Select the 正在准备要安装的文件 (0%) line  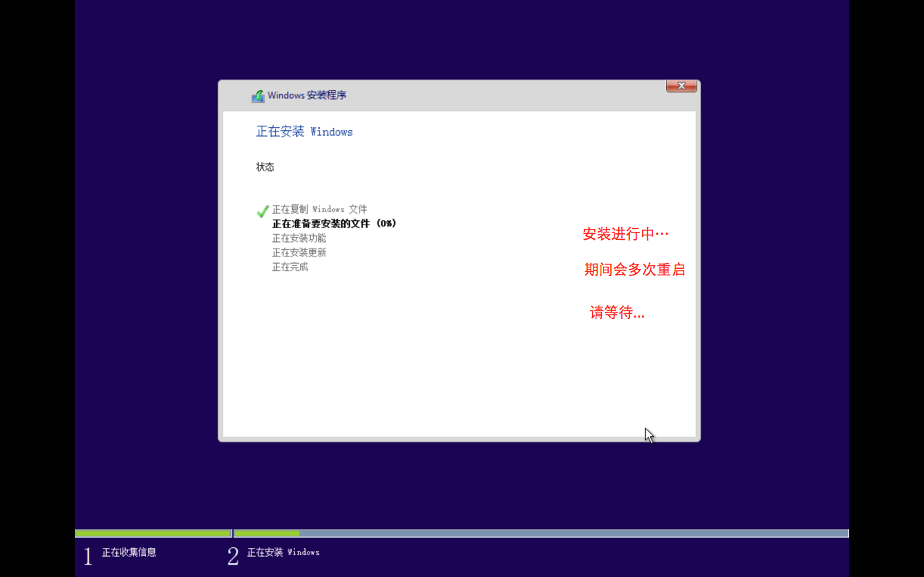point(334,224)
